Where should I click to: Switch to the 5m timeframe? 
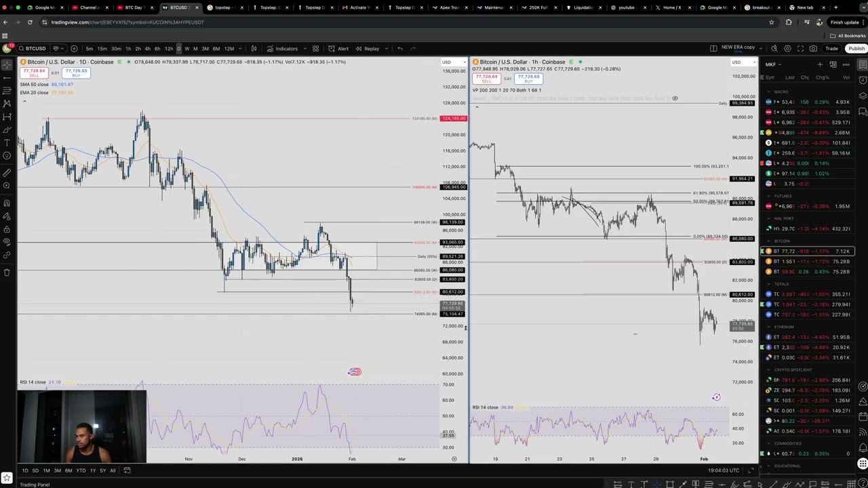90,48
